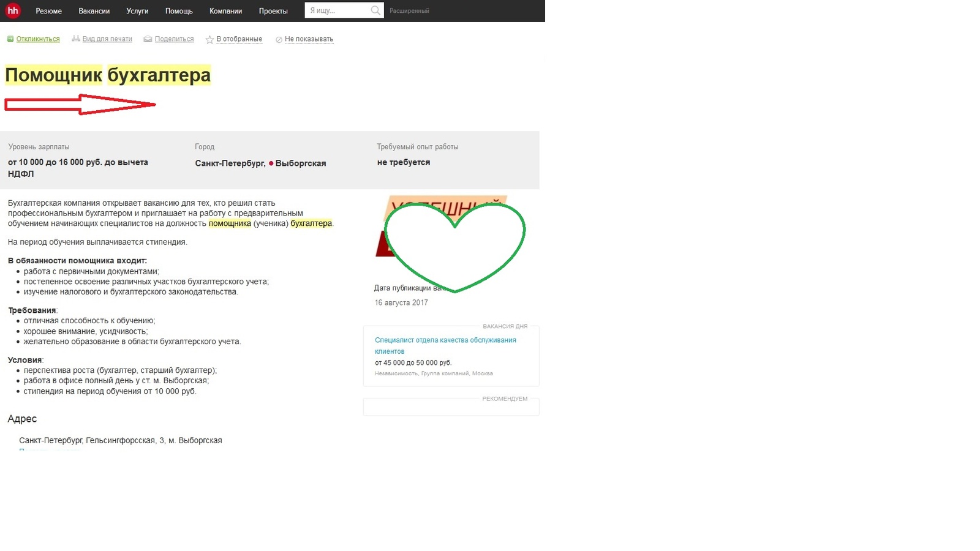The image size is (980, 551).
Task: Click 'Независимость, Группа компаний, Москва' text
Action: tap(434, 373)
